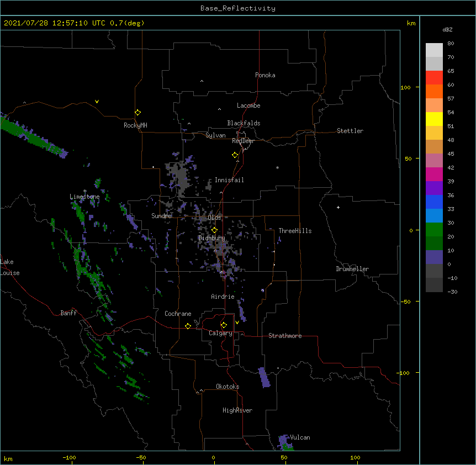Pick the light blue 33-30 dBZ swatch
Viewport: 476px width, 465px height.
pos(434,216)
